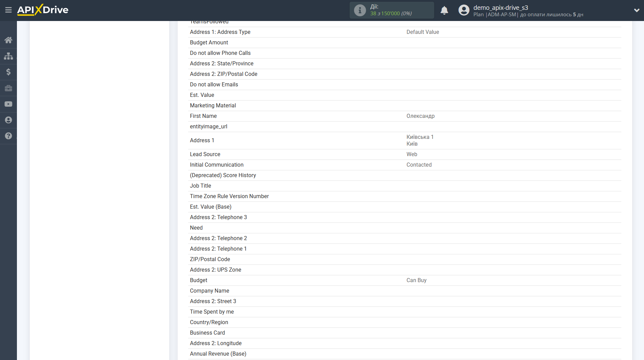Open the hamburger menu

(x=8, y=10)
